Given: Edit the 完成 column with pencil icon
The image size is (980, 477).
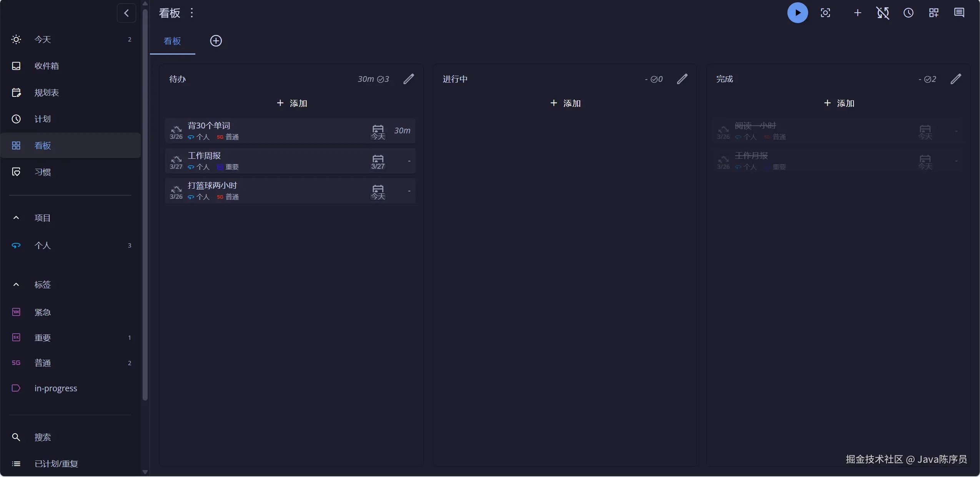Looking at the screenshot, I should point(956,79).
